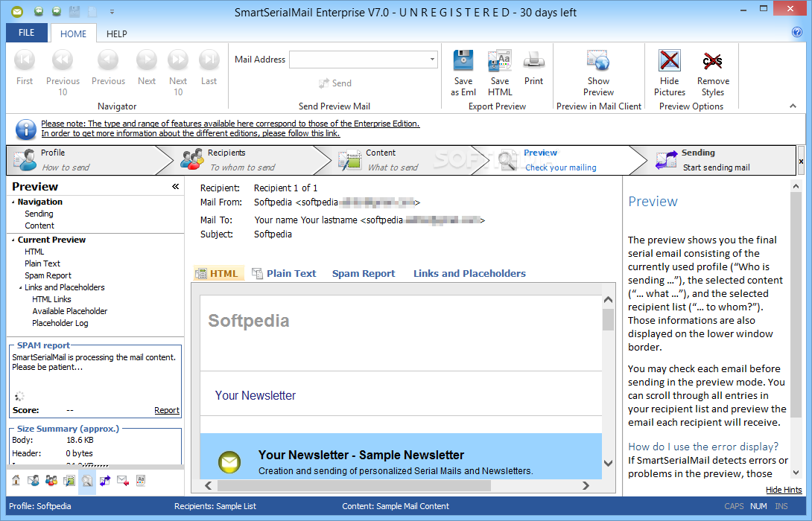This screenshot has height=521, width=812.
Task: Click the help question mark icon
Action: [797, 32]
